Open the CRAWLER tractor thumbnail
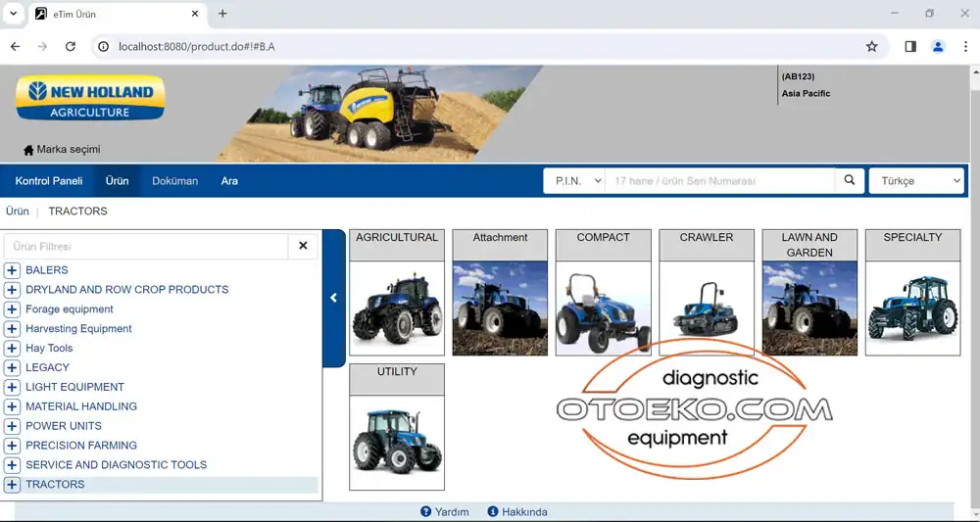Viewport: 980px width, 522px height. [706, 308]
